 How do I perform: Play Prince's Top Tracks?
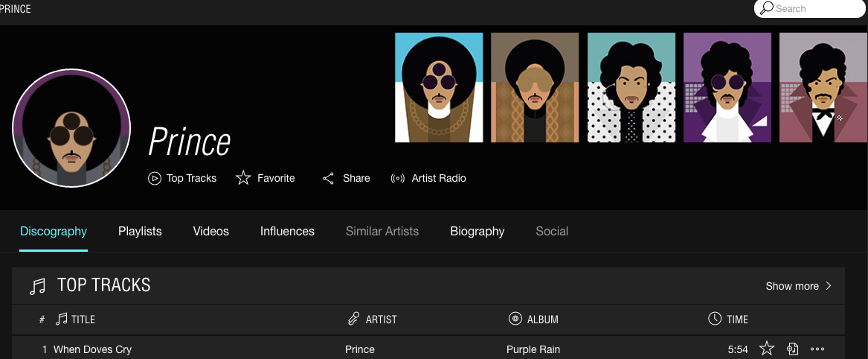182,178
